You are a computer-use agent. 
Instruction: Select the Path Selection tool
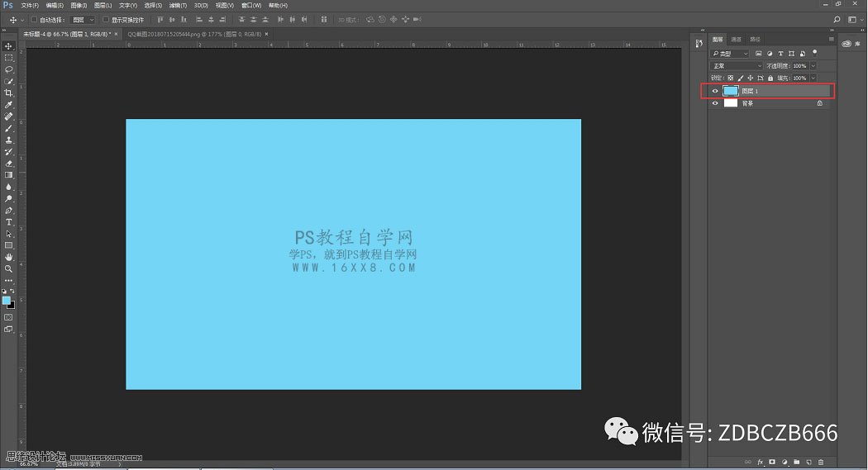pyautogui.click(x=8, y=233)
